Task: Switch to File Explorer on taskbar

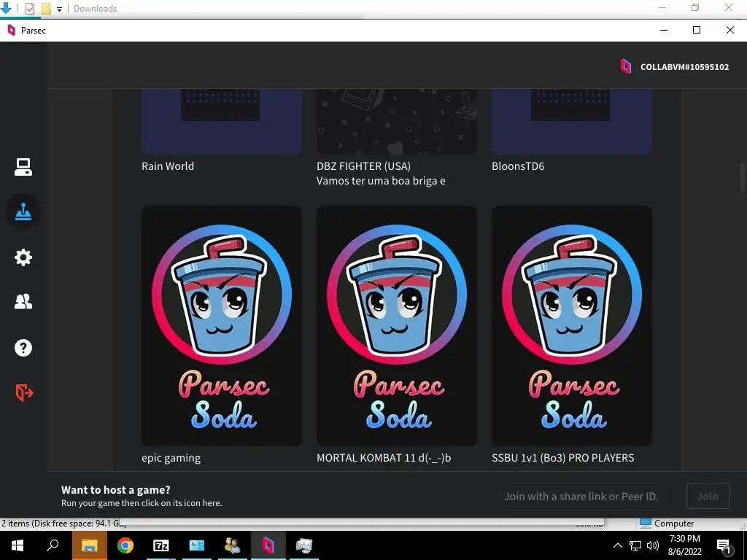Action: 89,545
